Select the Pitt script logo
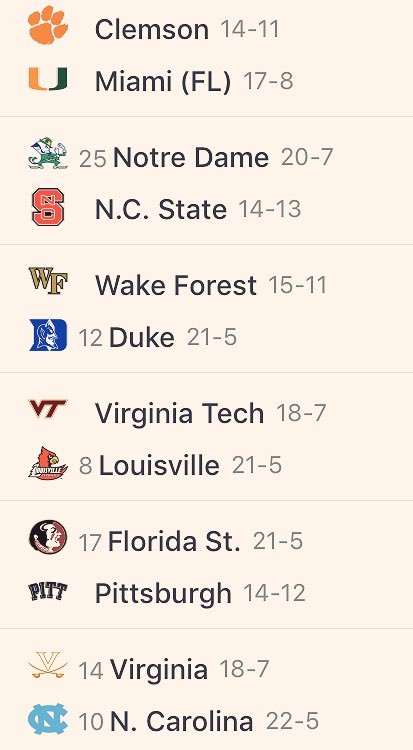Image resolution: width=413 pixels, height=750 pixels. (x=48, y=592)
